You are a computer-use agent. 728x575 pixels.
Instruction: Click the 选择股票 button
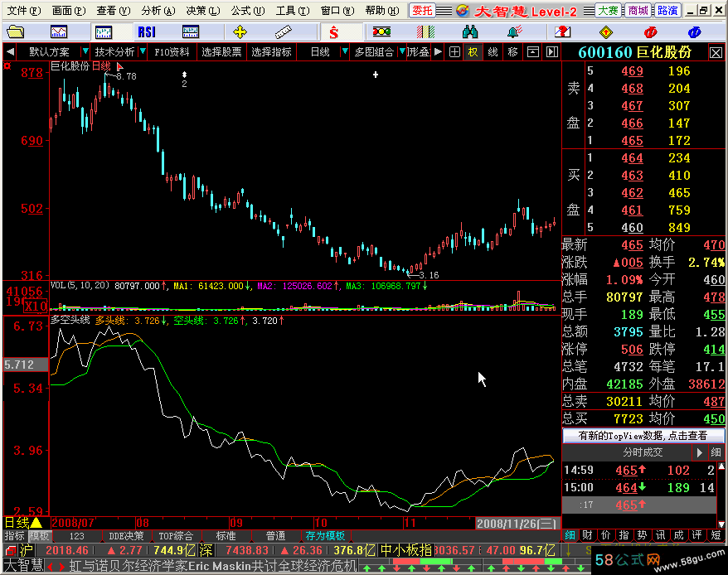(222, 51)
